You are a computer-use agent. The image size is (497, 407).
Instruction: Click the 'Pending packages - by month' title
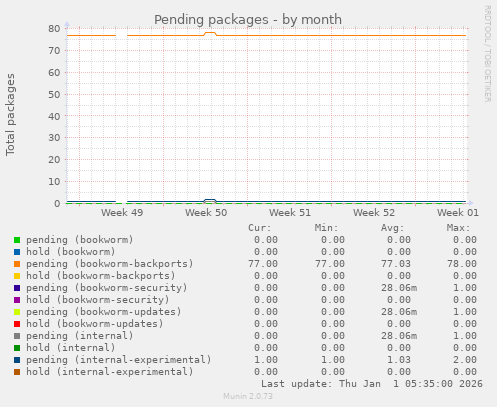(x=248, y=20)
